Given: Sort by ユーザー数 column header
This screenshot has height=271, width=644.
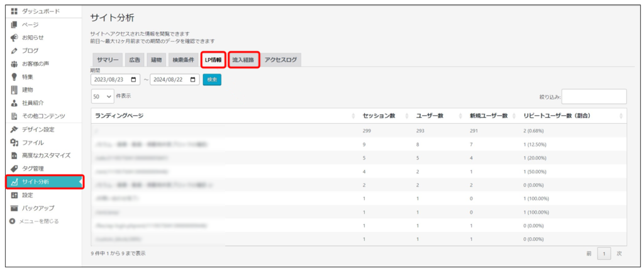Looking at the screenshot, I should (x=430, y=116).
